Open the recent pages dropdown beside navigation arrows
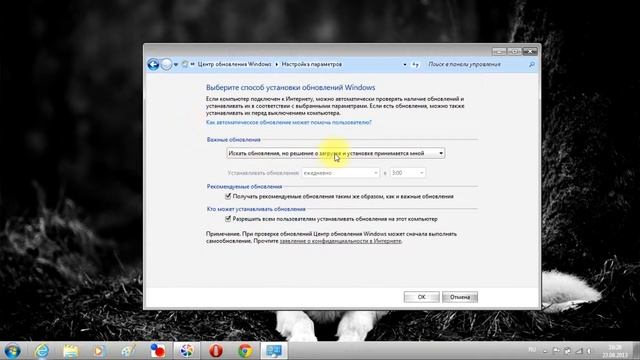Image resolution: width=640 pixels, height=360 pixels. tap(176, 64)
